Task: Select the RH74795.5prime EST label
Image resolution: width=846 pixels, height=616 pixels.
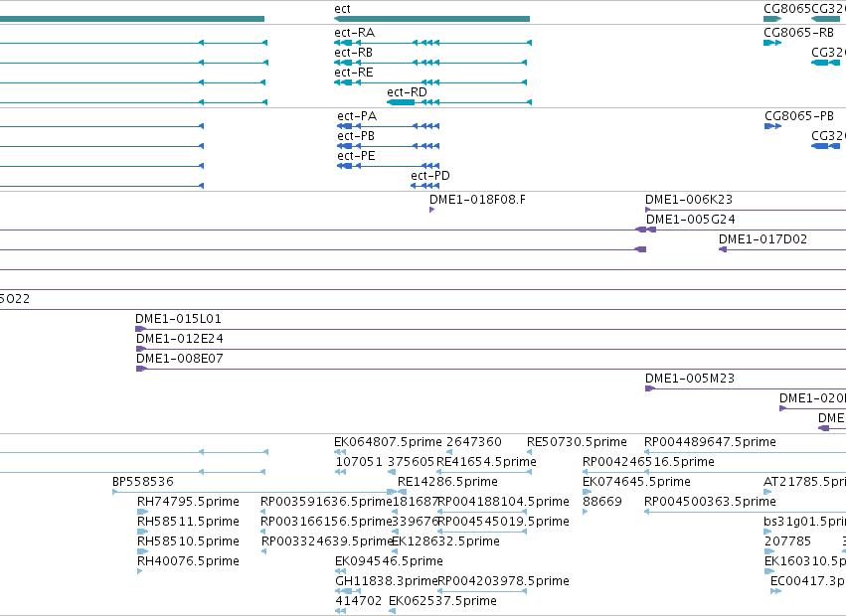Action: pyautogui.click(x=188, y=502)
